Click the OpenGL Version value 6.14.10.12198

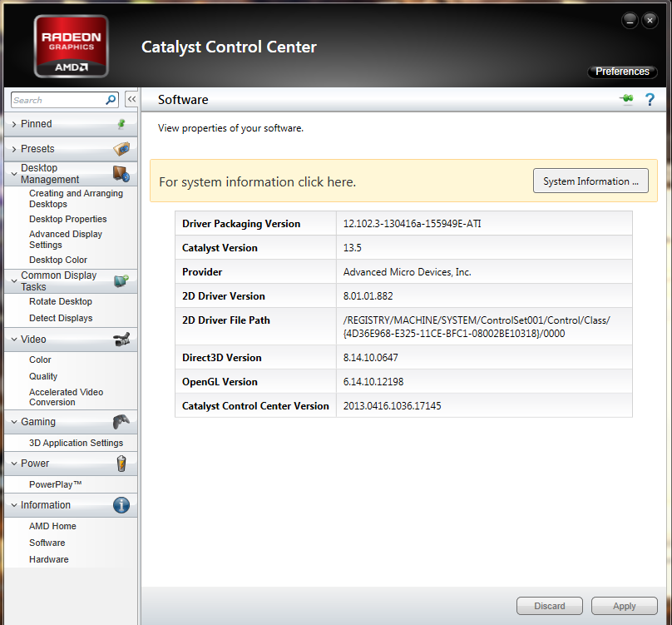click(x=373, y=382)
